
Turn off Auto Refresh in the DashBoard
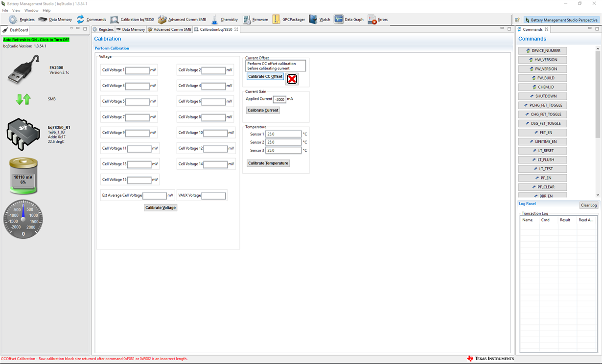36,40
